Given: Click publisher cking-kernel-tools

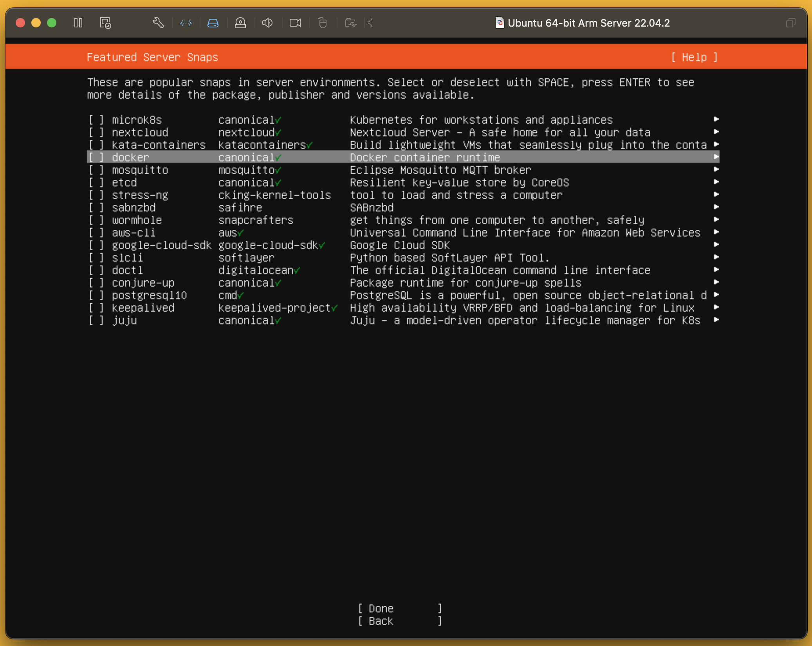Looking at the screenshot, I should pyautogui.click(x=274, y=195).
